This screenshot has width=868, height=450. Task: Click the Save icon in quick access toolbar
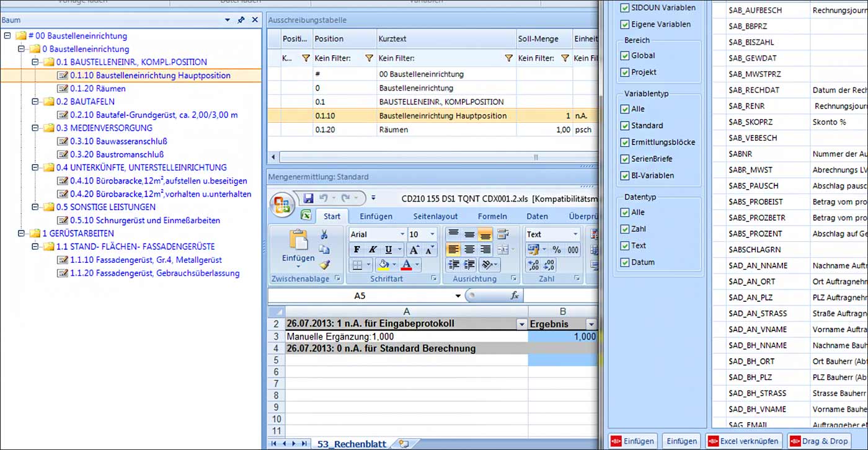point(308,198)
